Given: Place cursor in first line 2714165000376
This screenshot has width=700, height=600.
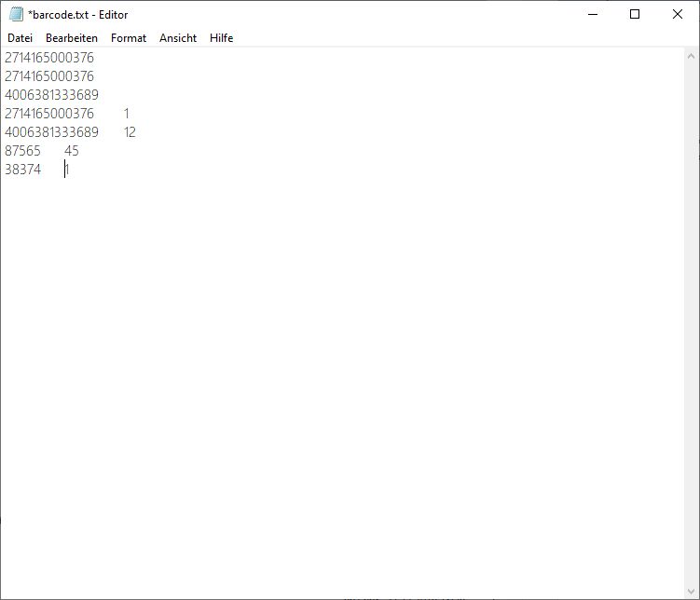Looking at the screenshot, I should 49,58.
